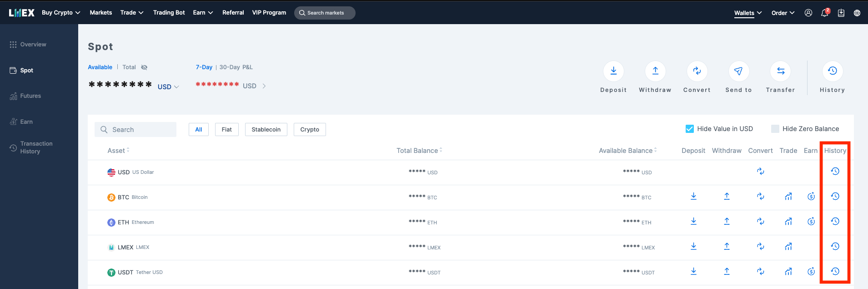
Task: Open VIP Program page
Action: [269, 13]
